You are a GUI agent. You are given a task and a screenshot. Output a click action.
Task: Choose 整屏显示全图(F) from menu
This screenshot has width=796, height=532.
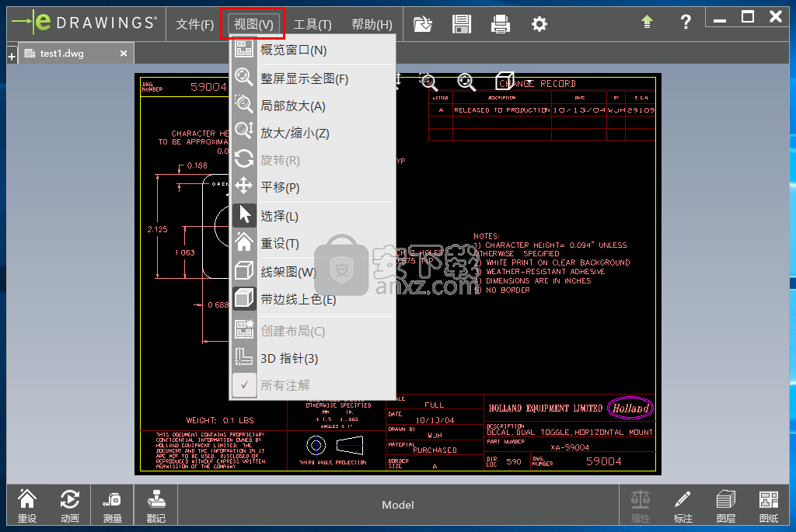[x=312, y=78]
